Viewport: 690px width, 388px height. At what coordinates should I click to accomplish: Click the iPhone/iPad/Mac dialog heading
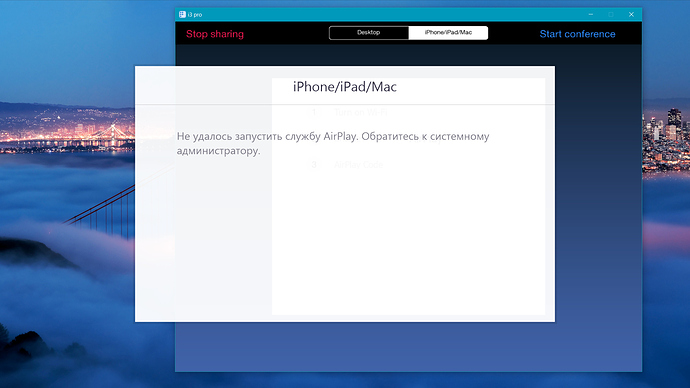point(345,87)
